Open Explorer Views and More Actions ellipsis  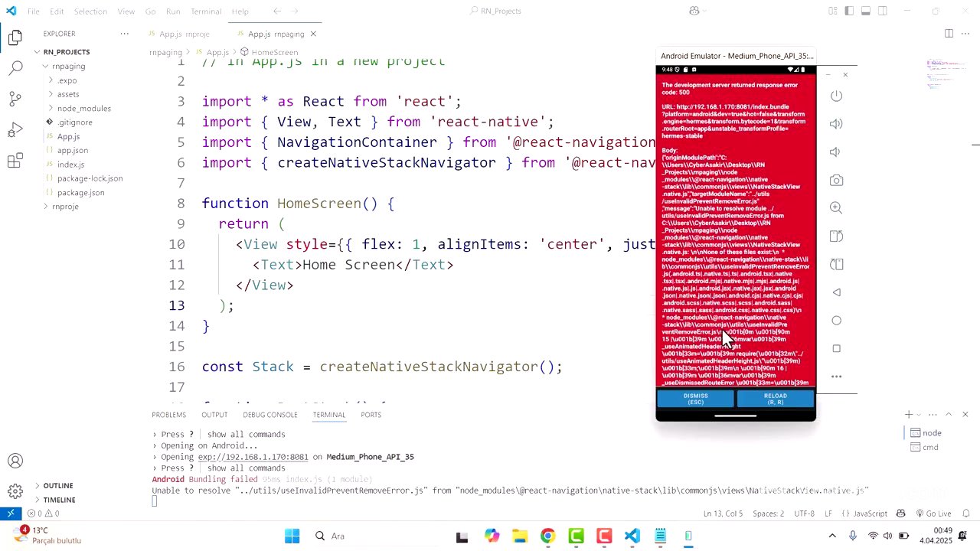[125, 34]
